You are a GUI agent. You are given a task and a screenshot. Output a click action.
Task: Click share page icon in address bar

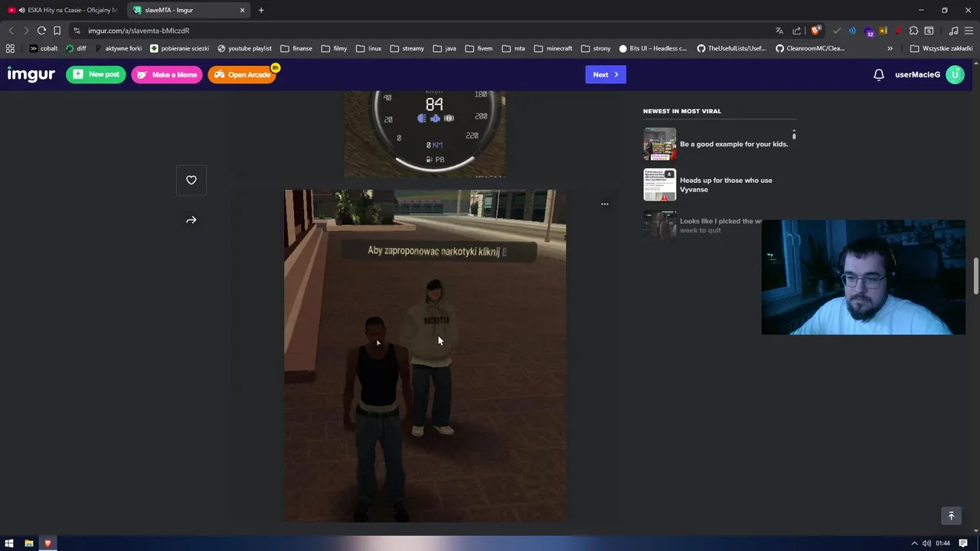(797, 31)
